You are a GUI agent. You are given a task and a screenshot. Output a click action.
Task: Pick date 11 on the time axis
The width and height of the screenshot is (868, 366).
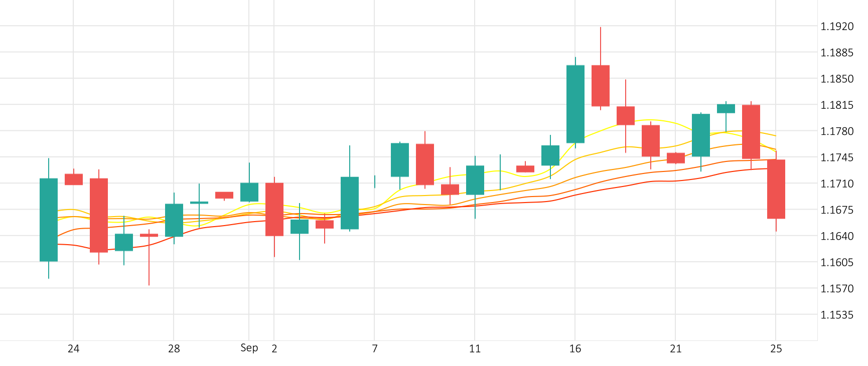click(x=475, y=348)
